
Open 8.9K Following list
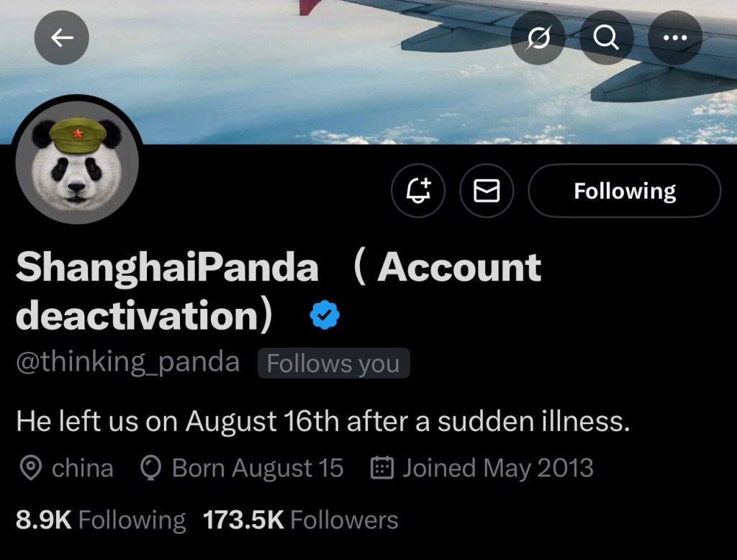pos(101,520)
